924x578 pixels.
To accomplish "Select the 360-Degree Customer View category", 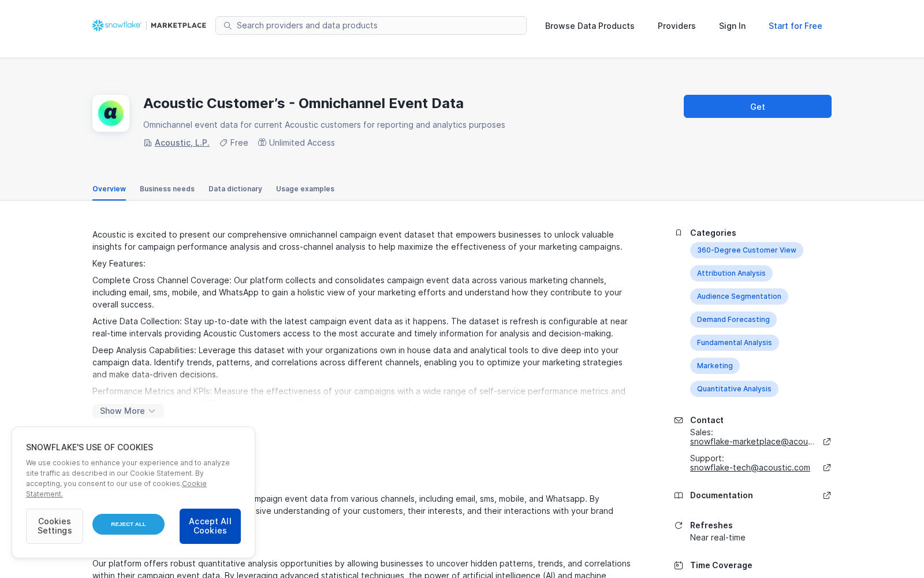I will (746, 250).
